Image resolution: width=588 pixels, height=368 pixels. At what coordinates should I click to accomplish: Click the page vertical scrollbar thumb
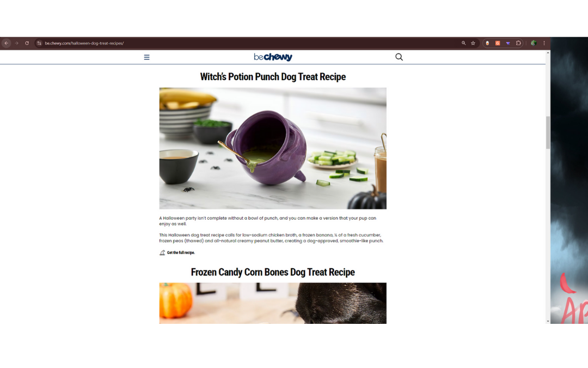[548, 132]
